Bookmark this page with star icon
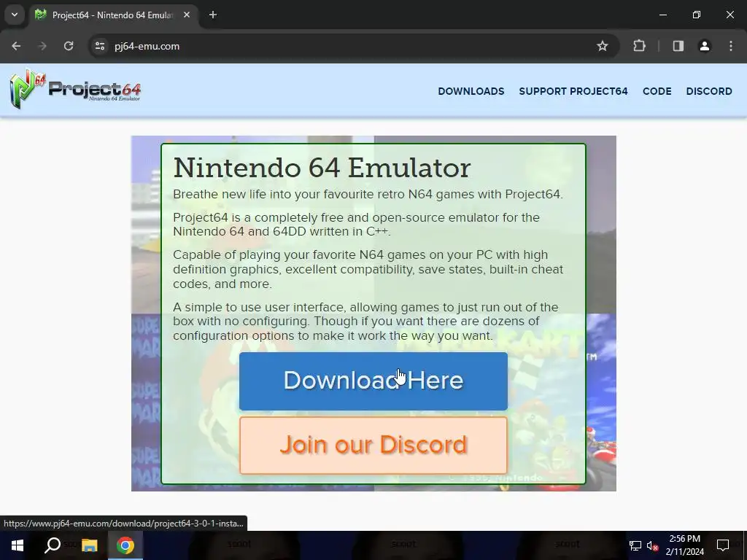 tap(602, 46)
